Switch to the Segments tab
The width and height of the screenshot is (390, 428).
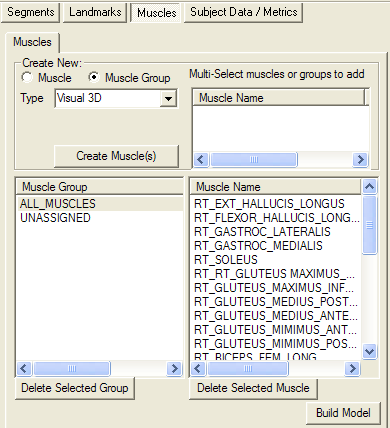tap(30, 12)
